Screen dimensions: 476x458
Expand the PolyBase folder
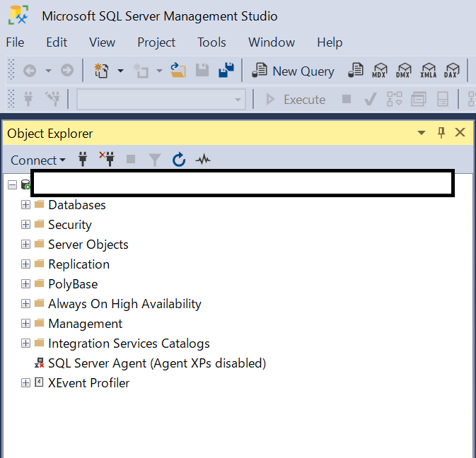coord(25,284)
